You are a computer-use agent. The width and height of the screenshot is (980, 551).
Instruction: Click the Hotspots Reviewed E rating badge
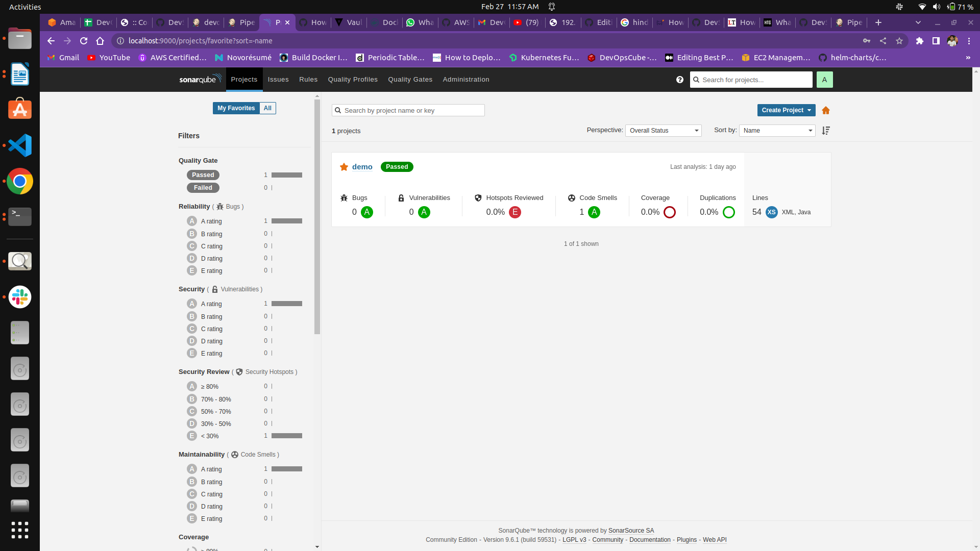coord(515,212)
